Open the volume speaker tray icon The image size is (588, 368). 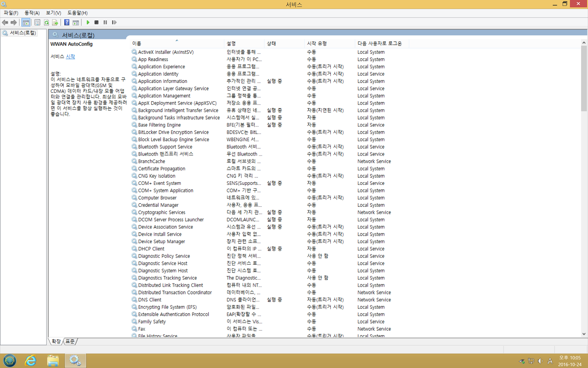tap(540, 361)
